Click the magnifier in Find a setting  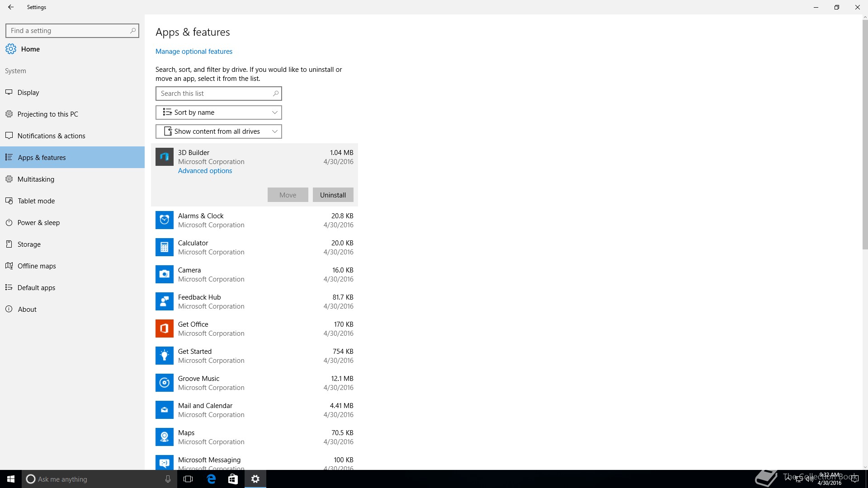[x=132, y=31]
